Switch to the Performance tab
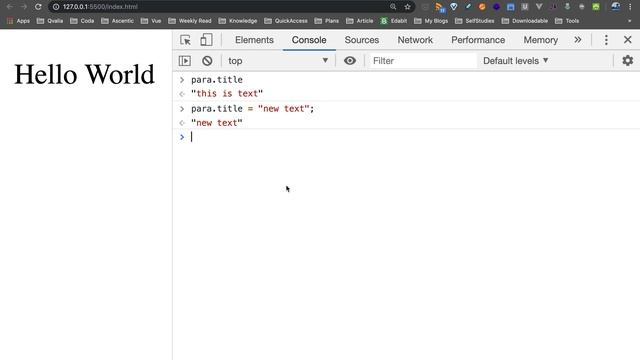Image resolution: width=640 pixels, height=360 pixels. [x=478, y=40]
